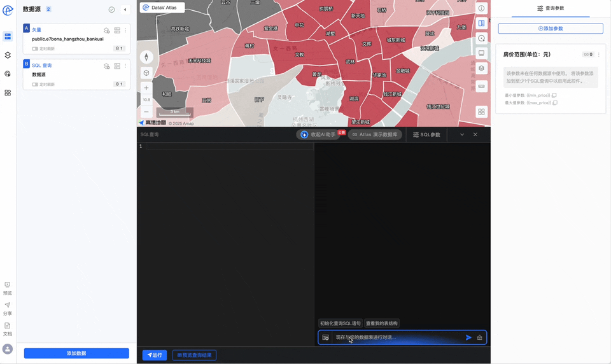The width and height of the screenshot is (611, 364).
Task: Click the DataV Atlas map title badge
Action: pos(162,8)
